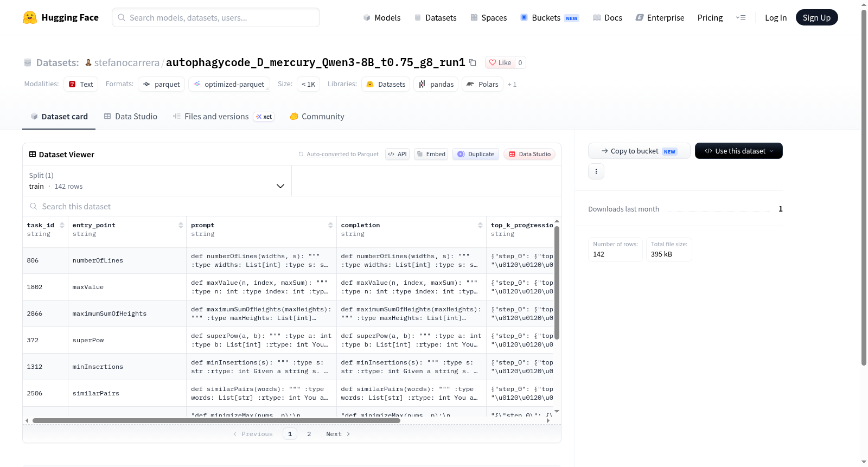Open the navigation overflow menu icon
868x467 pixels.
point(741,17)
